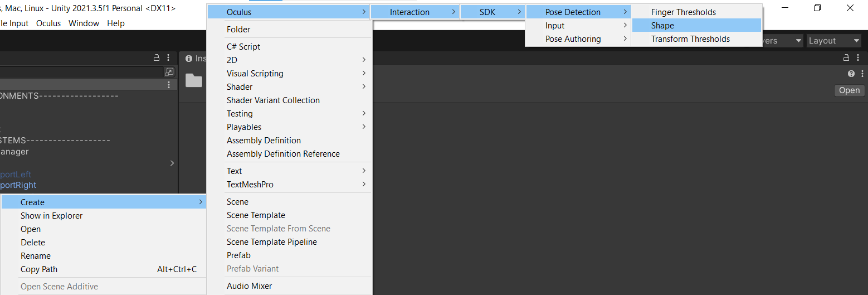Create a Scene Template
This screenshot has height=295, width=868.
(289, 215)
